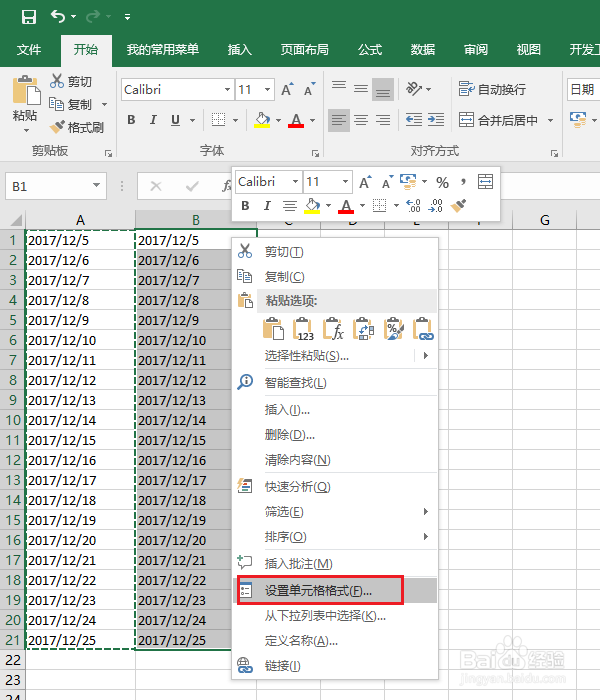
Task: Open the 合并后居中 dropdown arrow
Action: [x=550, y=120]
